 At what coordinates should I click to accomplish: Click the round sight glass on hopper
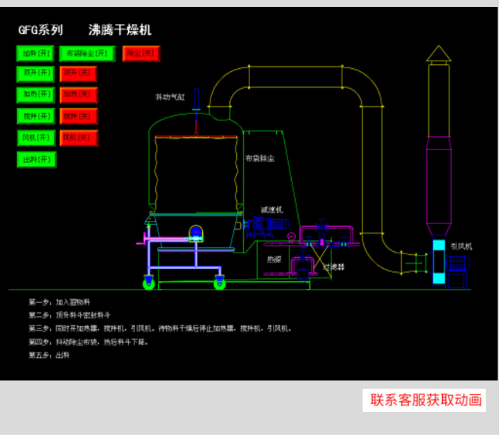[196, 233]
